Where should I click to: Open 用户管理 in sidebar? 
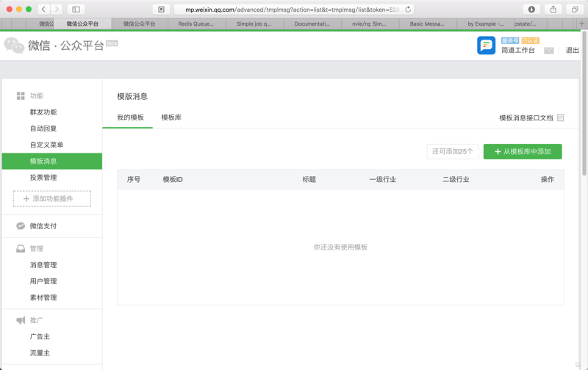click(43, 281)
